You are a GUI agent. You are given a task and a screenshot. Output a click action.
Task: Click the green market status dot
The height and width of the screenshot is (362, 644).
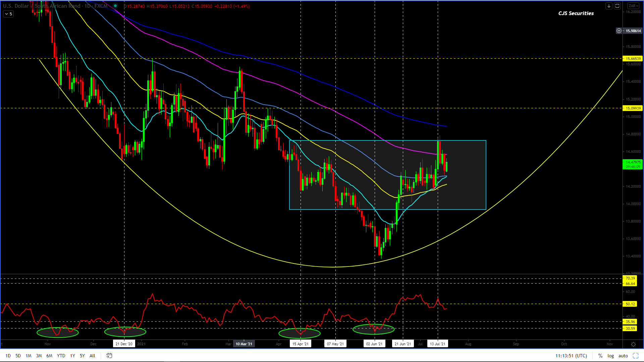coord(115,6)
